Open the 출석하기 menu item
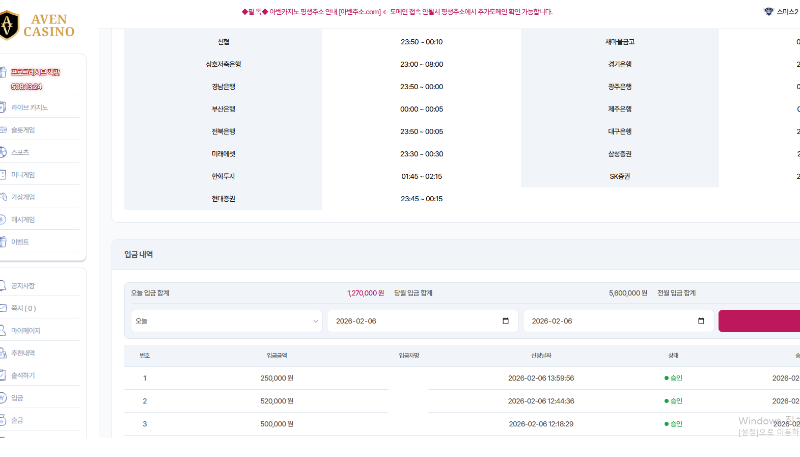The height and width of the screenshot is (457, 800). (x=23, y=375)
